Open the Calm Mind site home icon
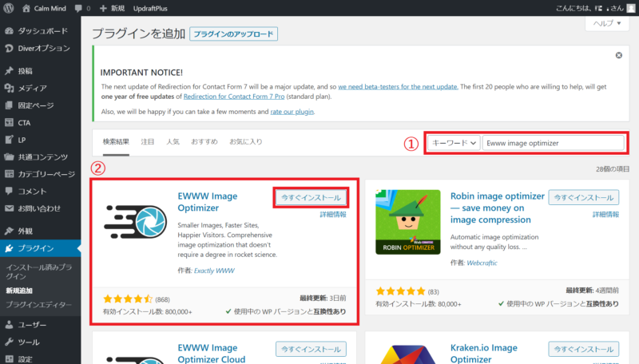 click(26, 8)
